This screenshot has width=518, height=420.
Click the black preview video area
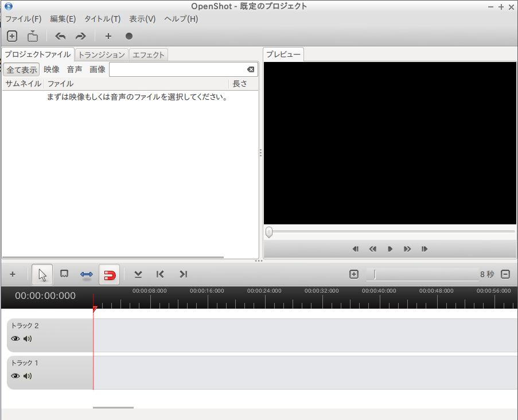390,143
